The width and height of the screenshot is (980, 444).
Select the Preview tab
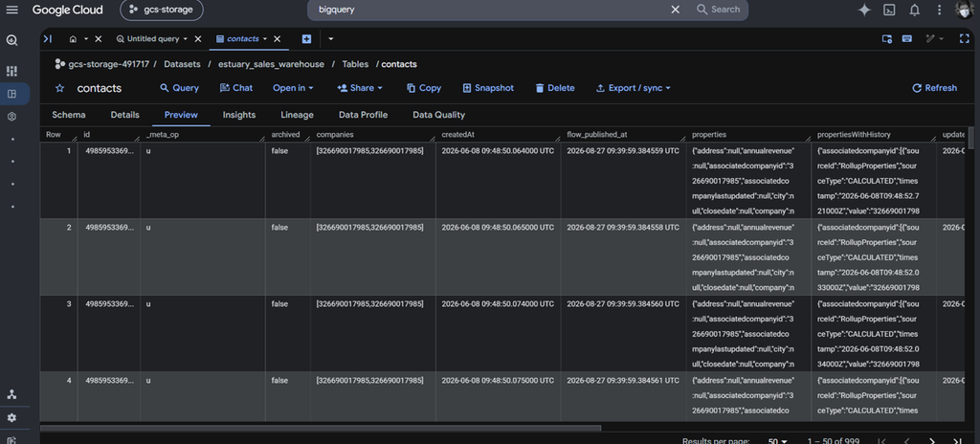181,115
